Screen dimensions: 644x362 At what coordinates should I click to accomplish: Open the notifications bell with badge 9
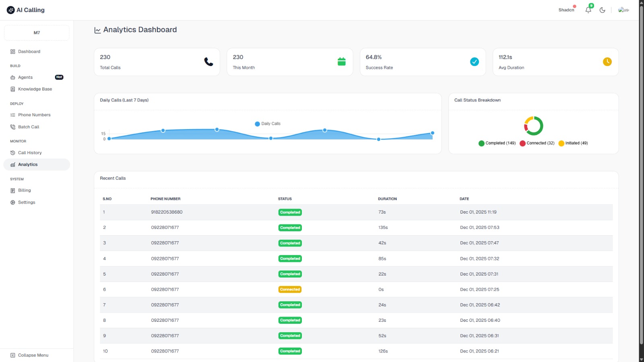coord(588,10)
